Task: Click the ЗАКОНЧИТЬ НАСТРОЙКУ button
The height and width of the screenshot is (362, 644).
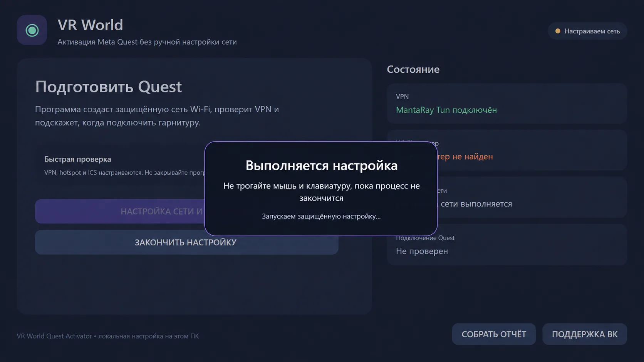Action: [x=186, y=242]
